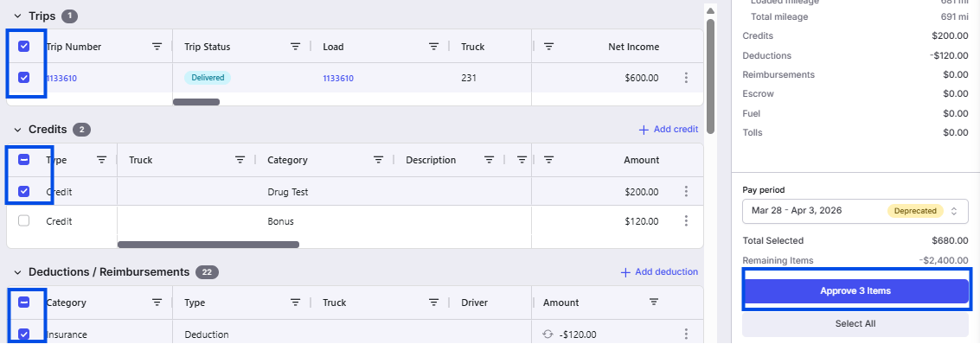Image resolution: width=980 pixels, height=344 pixels.
Task: Click the $600.00 net income value
Action: [641, 78]
